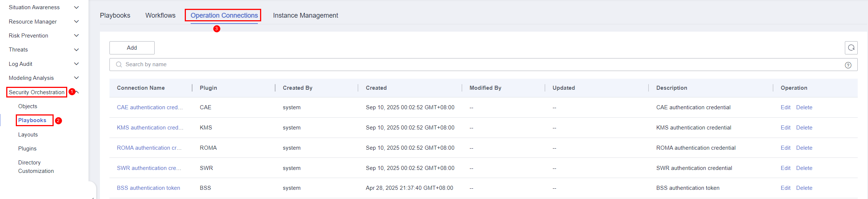The height and width of the screenshot is (199, 868).
Task: Switch to the Workflows tab
Action: [x=160, y=15]
